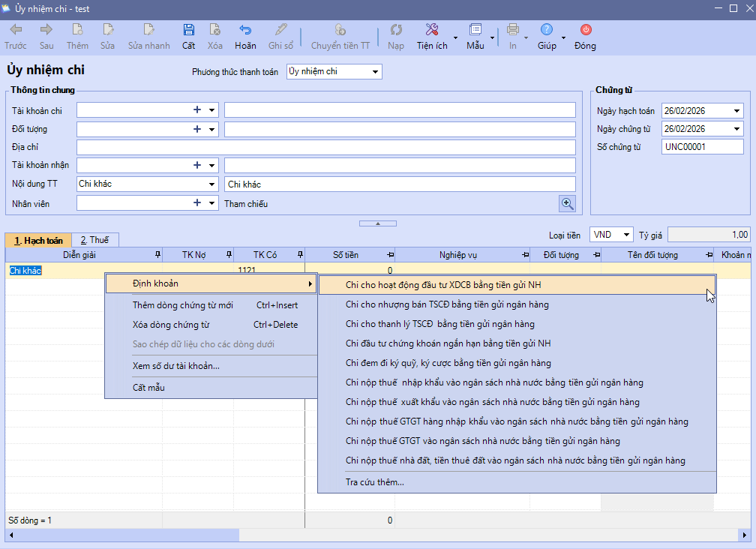Choose Xem số dư tài khoản...

click(x=175, y=366)
